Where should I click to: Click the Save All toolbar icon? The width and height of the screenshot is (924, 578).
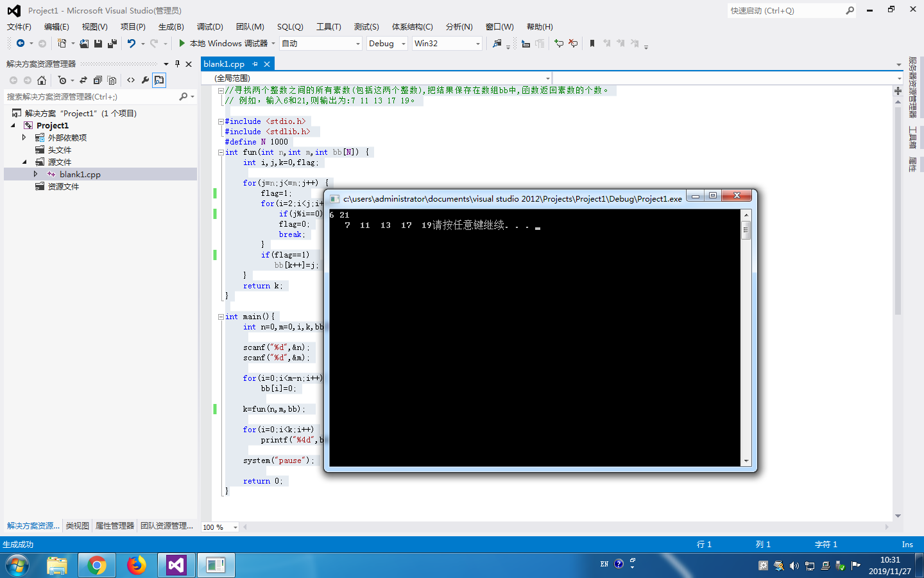(x=112, y=44)
